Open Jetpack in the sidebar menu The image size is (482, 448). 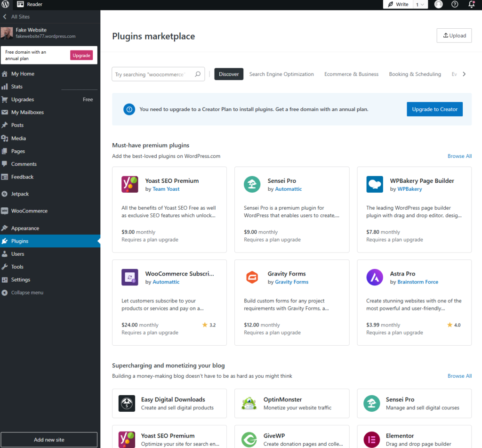(20, 194)
